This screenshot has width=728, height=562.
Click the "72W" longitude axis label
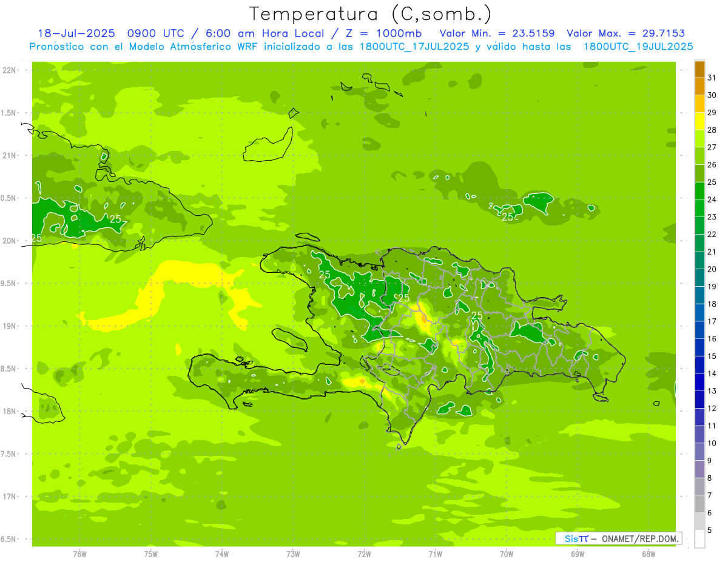[364, 554]
